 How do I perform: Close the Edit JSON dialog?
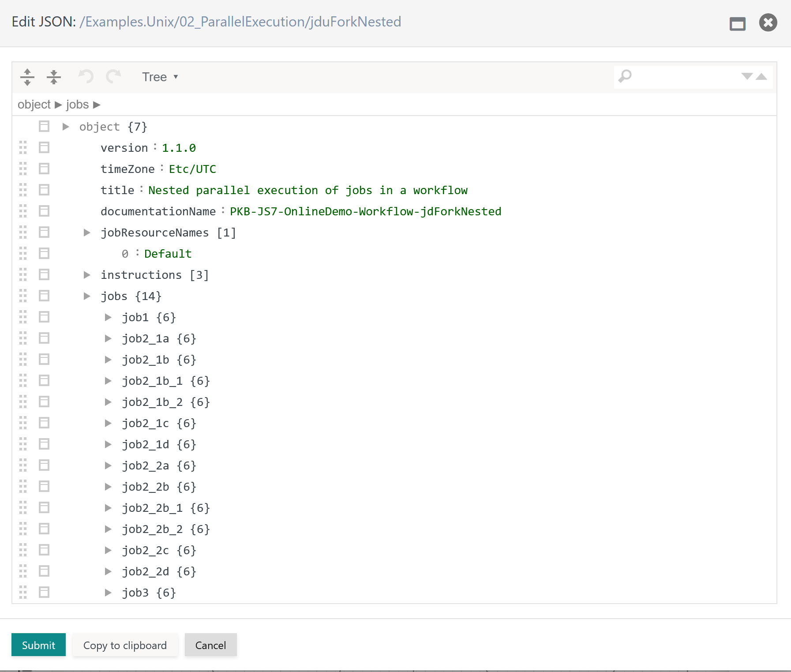[768, 23]
